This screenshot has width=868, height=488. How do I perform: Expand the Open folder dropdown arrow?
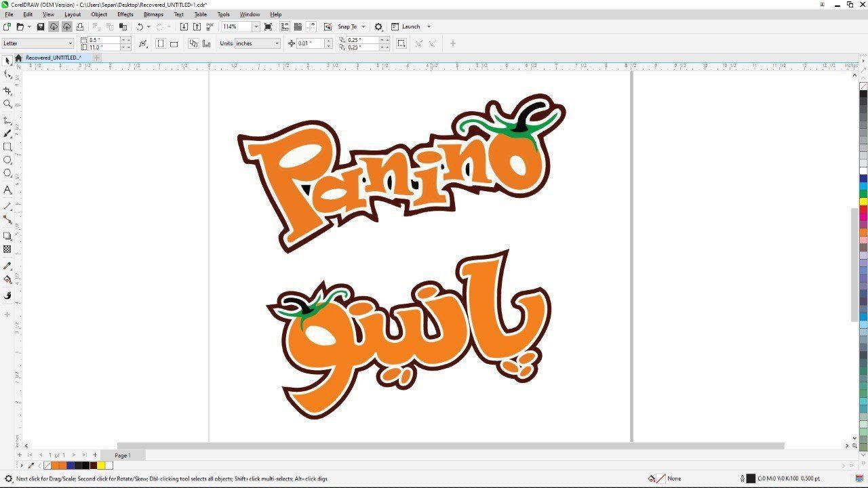[x=29, y=26]
